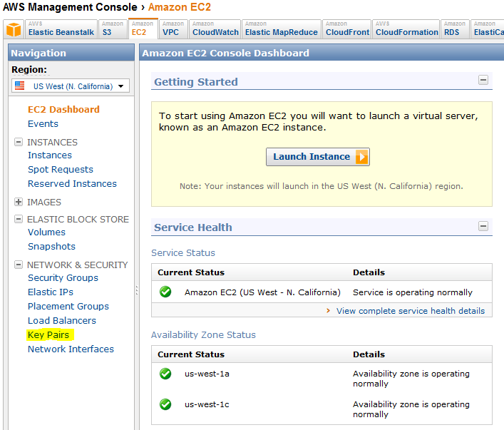Open Elastic IPs
This screenshot has width=504, height=430.
point(51,292)
